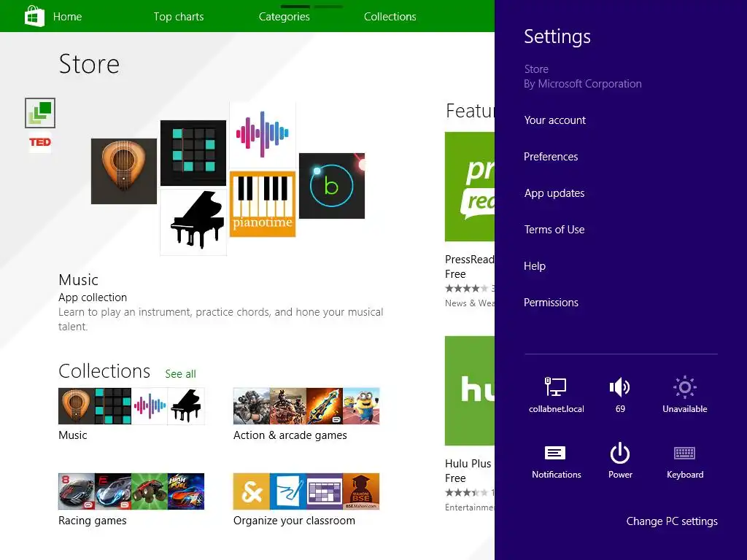Open the grand piano app tile
747x560 pixels.
pos(193,222)
